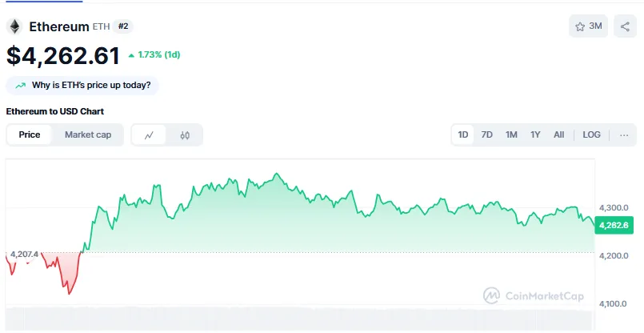Click the share icon button
The image size is (644, 333).
(x=625, y=26)
